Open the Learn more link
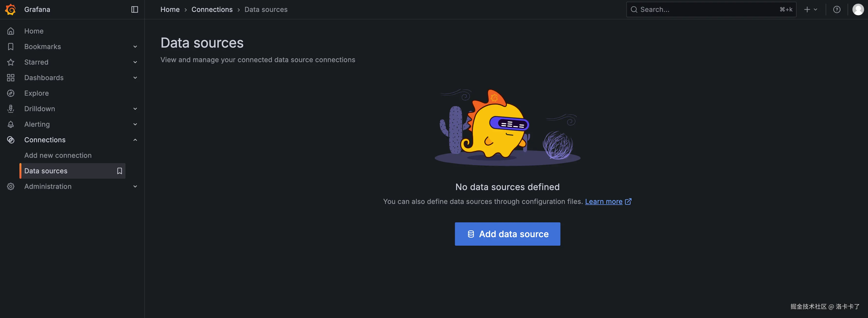Viewport: 868px width, 318px height. click(603, 201)
